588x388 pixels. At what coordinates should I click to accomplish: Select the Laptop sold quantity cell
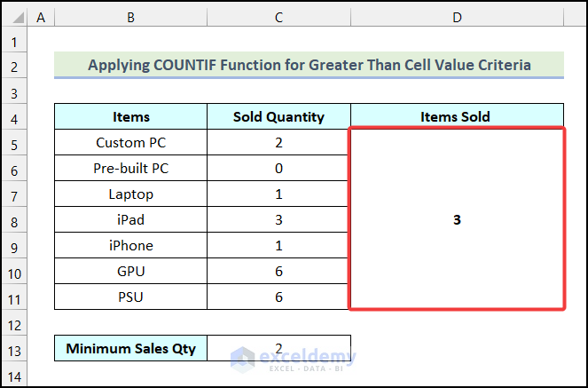coord(278,194)
